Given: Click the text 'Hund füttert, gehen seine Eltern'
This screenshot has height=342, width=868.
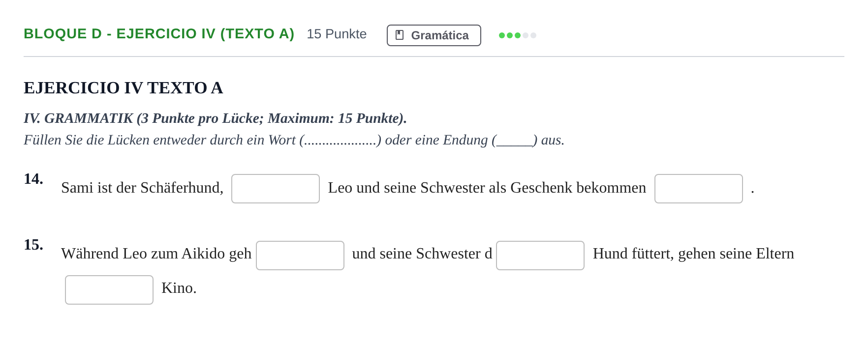Looking at the screenshot, I should (x=693, y=254).
